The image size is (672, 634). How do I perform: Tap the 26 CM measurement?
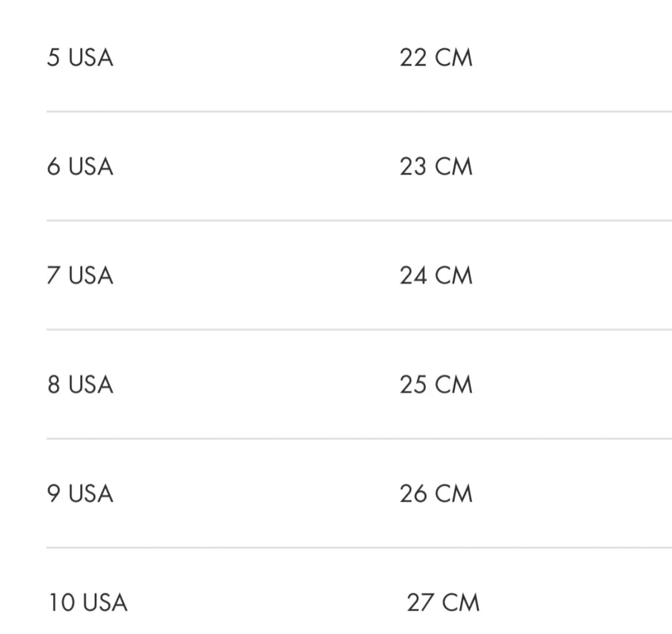(x=436, y=493)
